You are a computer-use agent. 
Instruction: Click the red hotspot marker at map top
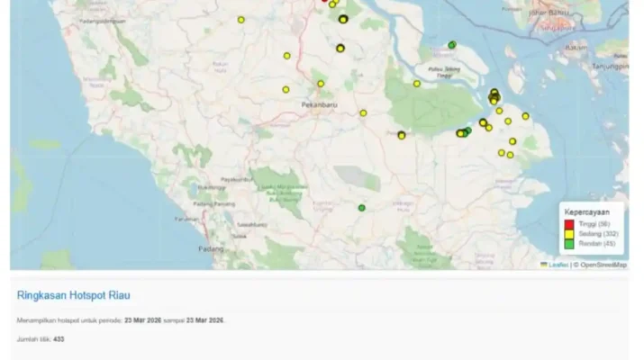tap(324, 1)
